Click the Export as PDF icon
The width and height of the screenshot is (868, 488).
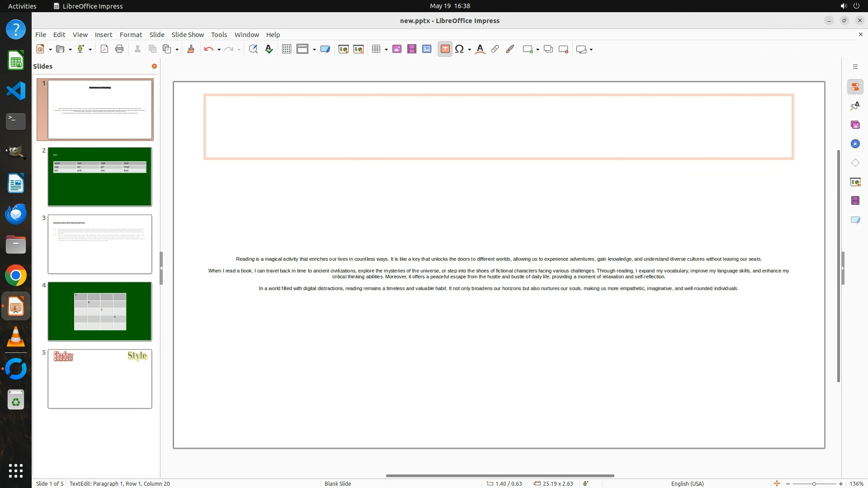tap(104, 49)
